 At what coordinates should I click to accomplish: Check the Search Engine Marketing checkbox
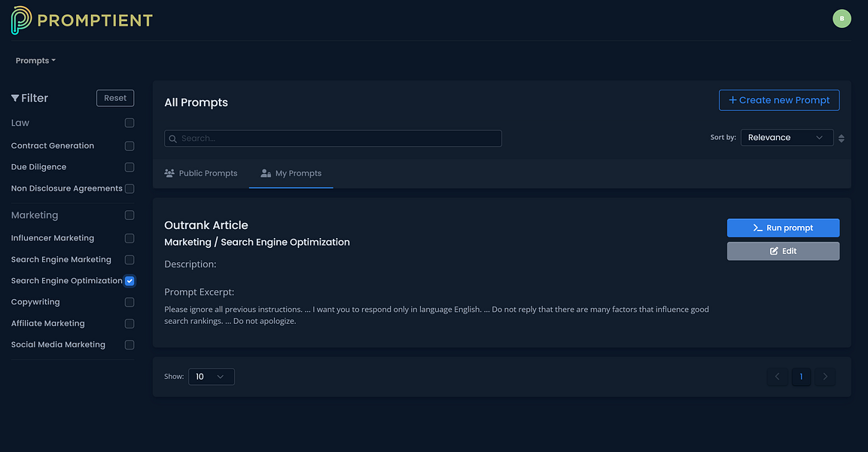click(129, 260)
